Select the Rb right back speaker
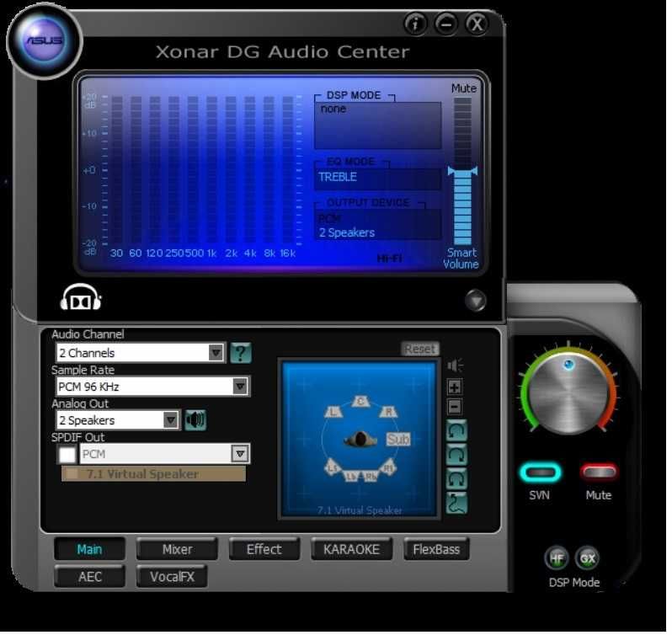Viewport: 672px width, 635px height. coord(372,478)
